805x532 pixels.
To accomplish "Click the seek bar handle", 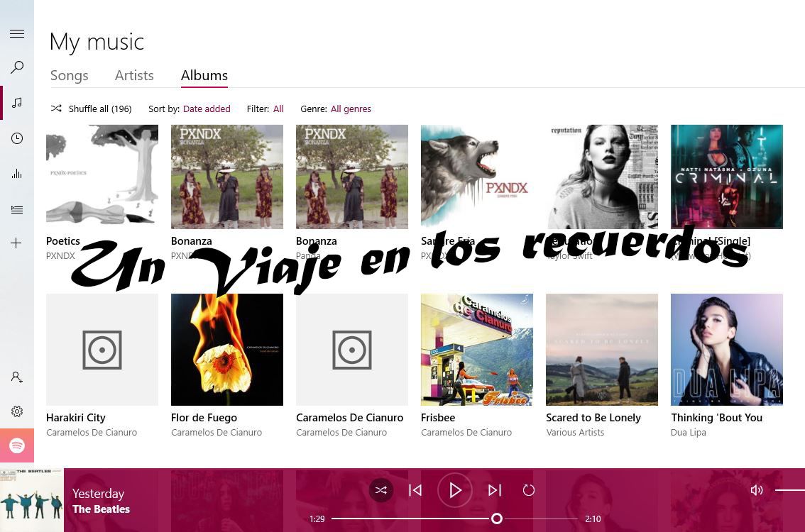I will pyautogui.click(x=496, y=519).
